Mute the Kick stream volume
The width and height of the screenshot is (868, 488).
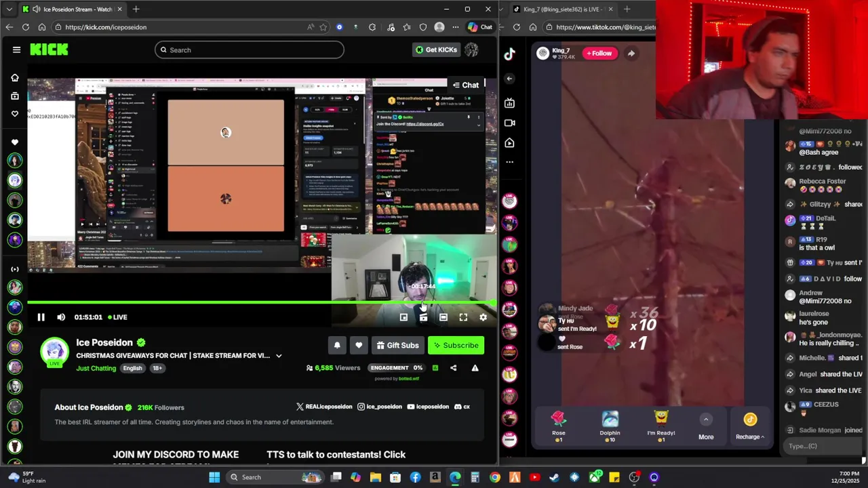(61, 317)
